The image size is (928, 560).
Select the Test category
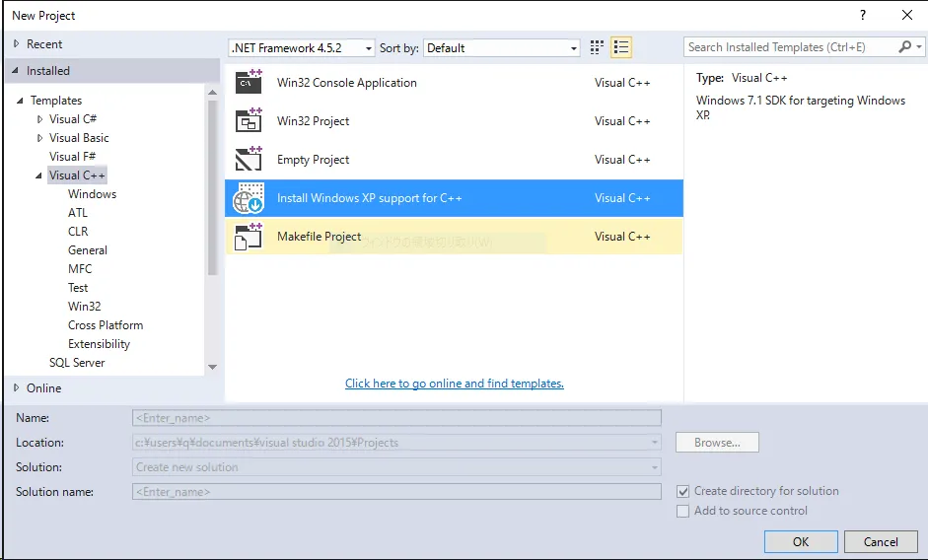click(x=78, y=288)
